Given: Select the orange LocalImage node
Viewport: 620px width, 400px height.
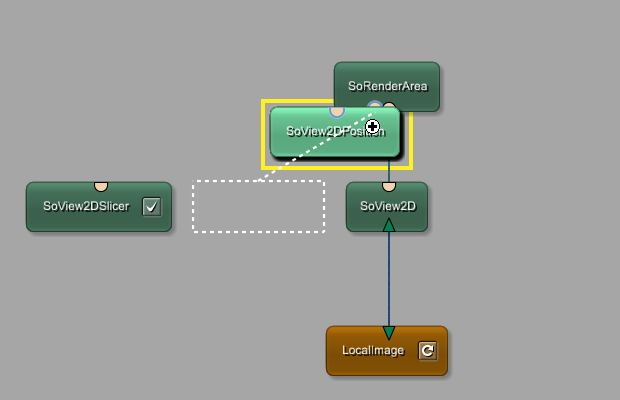Looking at the screenshot, I should (370, 351).
